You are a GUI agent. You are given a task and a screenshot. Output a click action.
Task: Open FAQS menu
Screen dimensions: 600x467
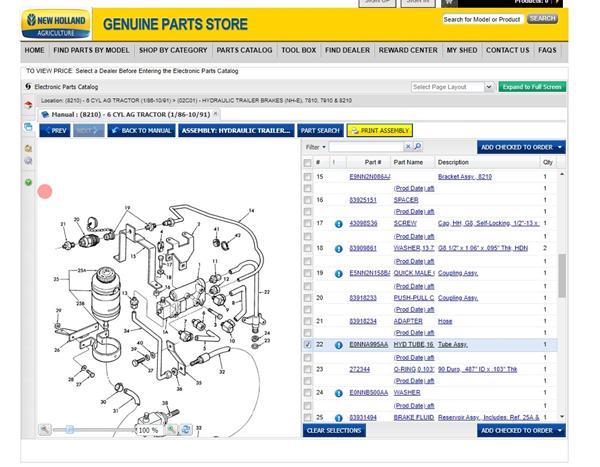click(x=547, y=50)
